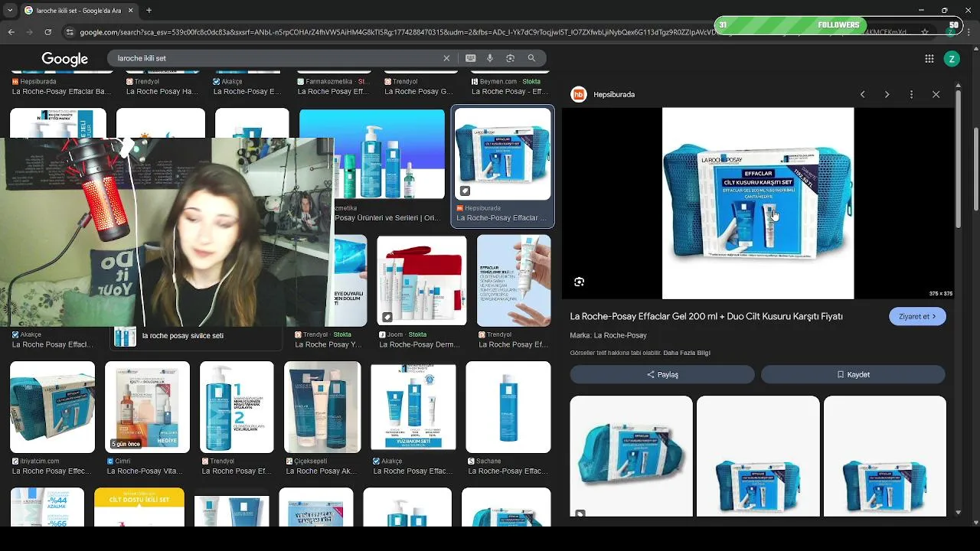The width and height of the screenshot is (980, 551).
Task: Open the tab search dropdown arrow
Action: point(10,11)
